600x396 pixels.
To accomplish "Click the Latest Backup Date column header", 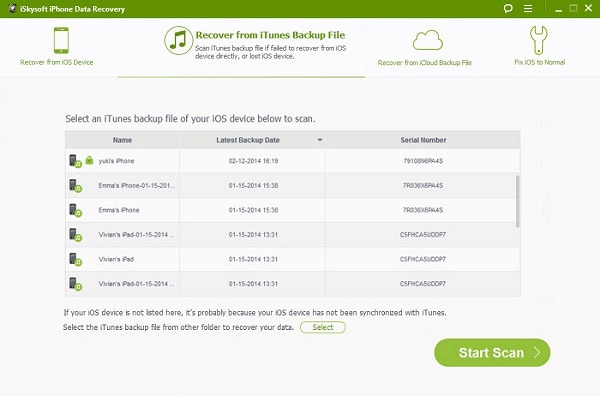I will pos(252,140).
